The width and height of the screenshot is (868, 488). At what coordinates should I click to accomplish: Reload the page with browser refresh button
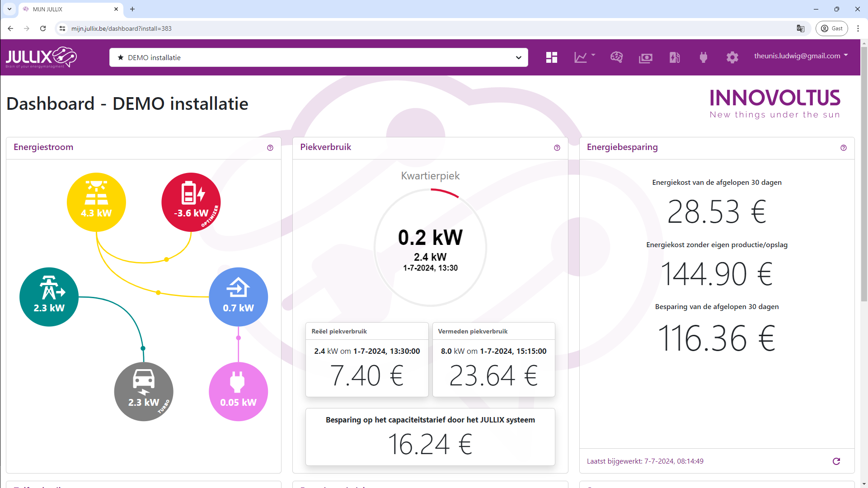tap(43, 28)
